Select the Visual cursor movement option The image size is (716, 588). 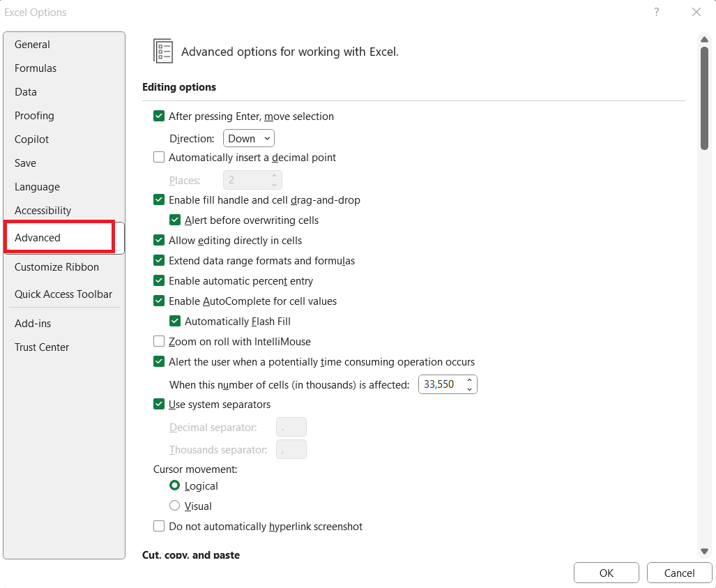[x=174, y=505]
